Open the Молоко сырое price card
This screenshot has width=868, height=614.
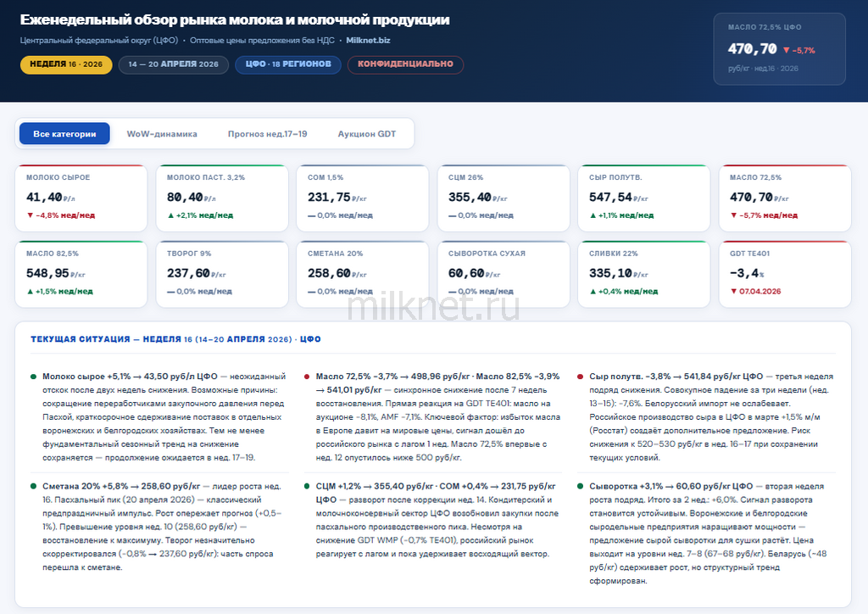tap(81, 198)
